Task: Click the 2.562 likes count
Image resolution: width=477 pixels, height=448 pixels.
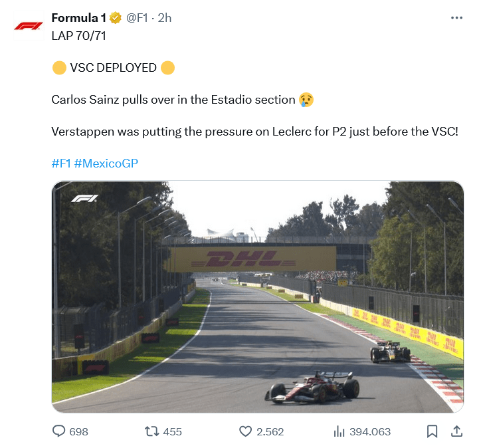Action: click(270, 431)
